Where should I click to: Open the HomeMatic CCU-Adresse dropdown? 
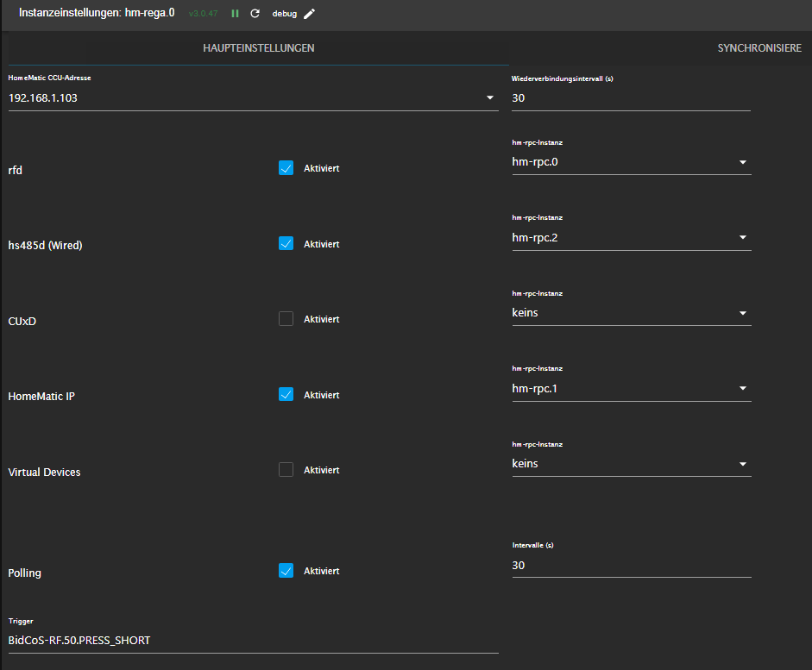pyautogui.click(x=253, y=97)
